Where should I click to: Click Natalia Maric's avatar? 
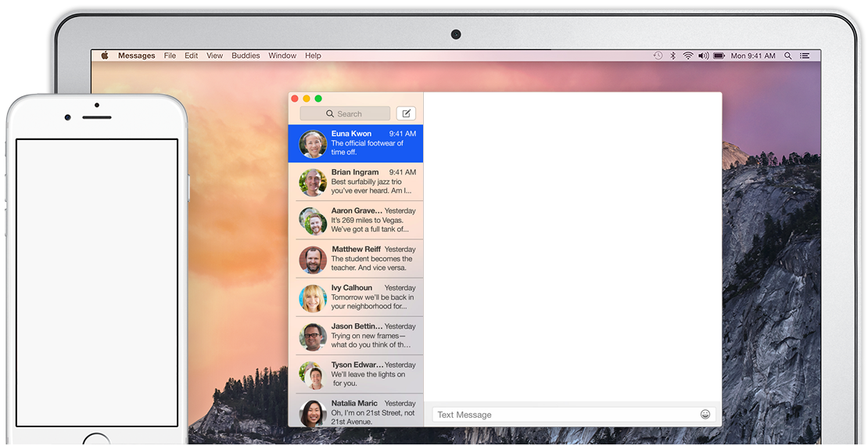pyautogui.click(x=313, y=413)
